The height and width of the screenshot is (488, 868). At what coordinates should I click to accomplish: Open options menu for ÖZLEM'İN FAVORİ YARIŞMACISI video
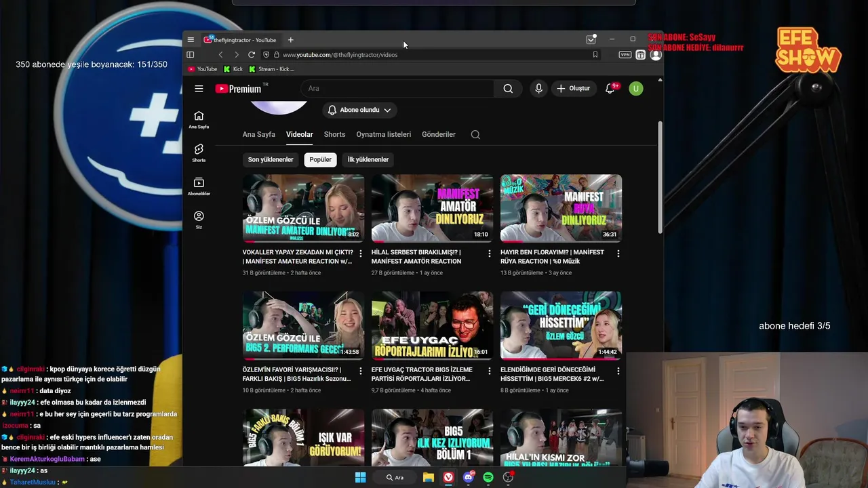pos(361,371)
